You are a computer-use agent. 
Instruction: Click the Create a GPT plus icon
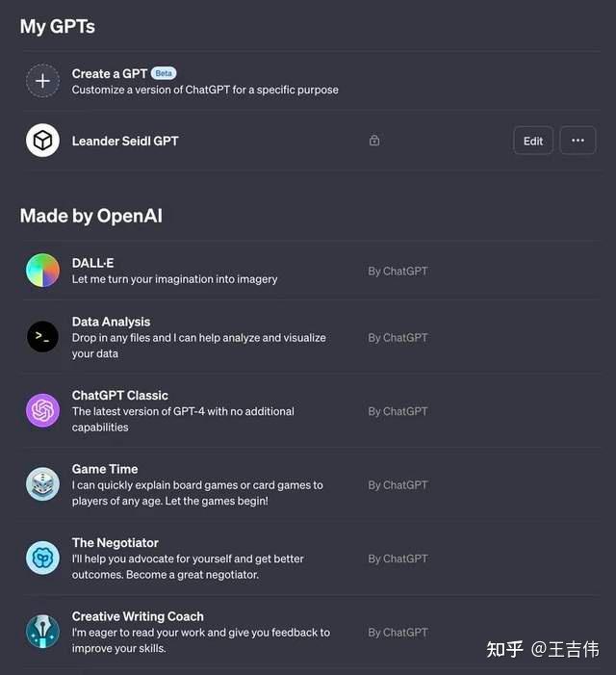click(42, 81)
